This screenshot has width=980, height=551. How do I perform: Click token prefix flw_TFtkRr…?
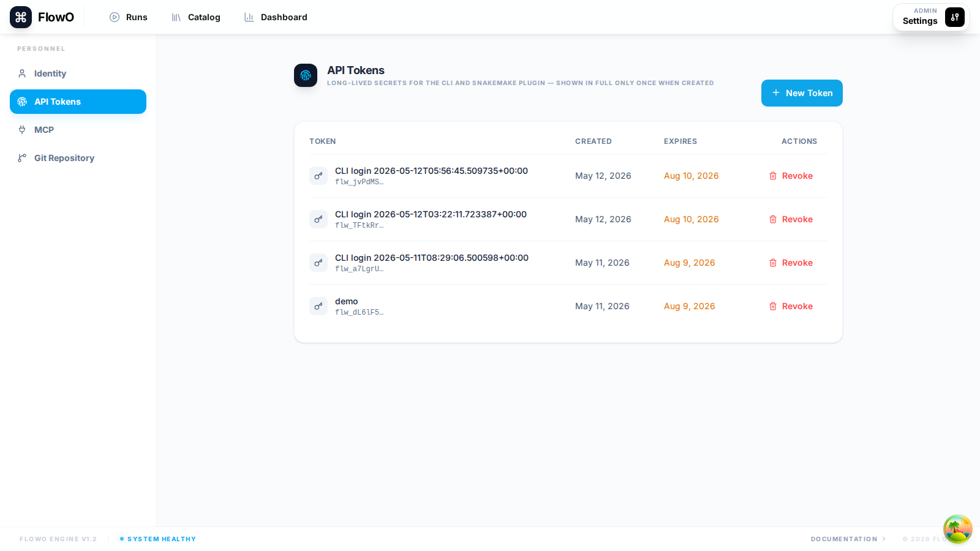pyautogui.click(x=360, y=225)
